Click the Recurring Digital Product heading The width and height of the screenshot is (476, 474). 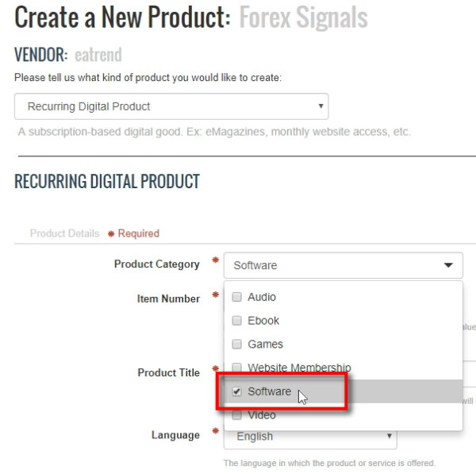107,182
